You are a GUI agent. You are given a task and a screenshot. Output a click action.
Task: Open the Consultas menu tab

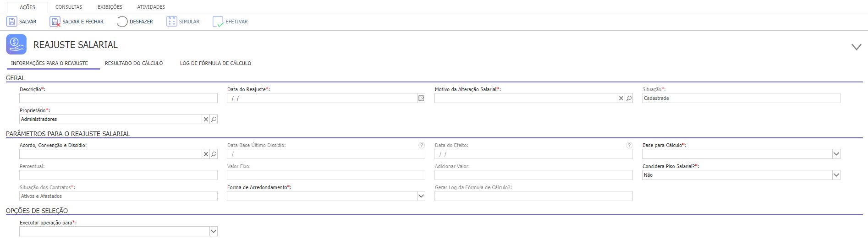[x=69, y=7]
